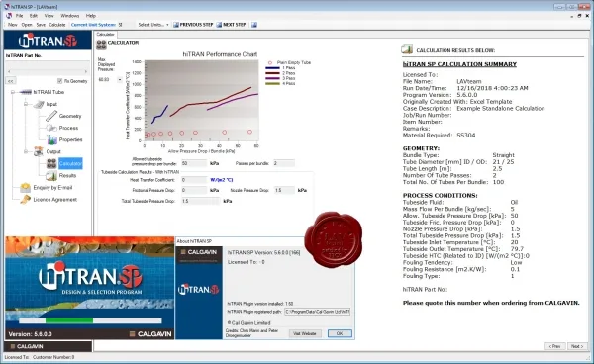This screenshot has height=364, width=594.
Task: Click the Previous Step toolbar icon
Action: click(x=176, y=25)
